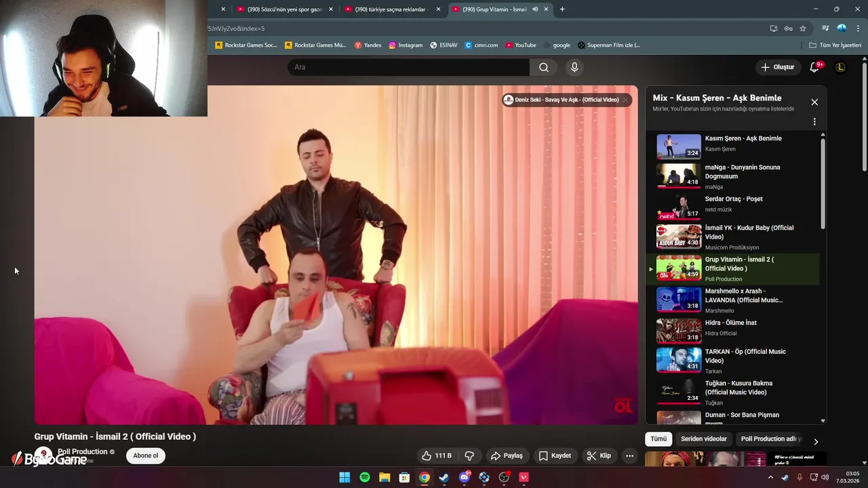
Task: Open more actions three-dot menu under video
Action: click(x=629, y=455)
